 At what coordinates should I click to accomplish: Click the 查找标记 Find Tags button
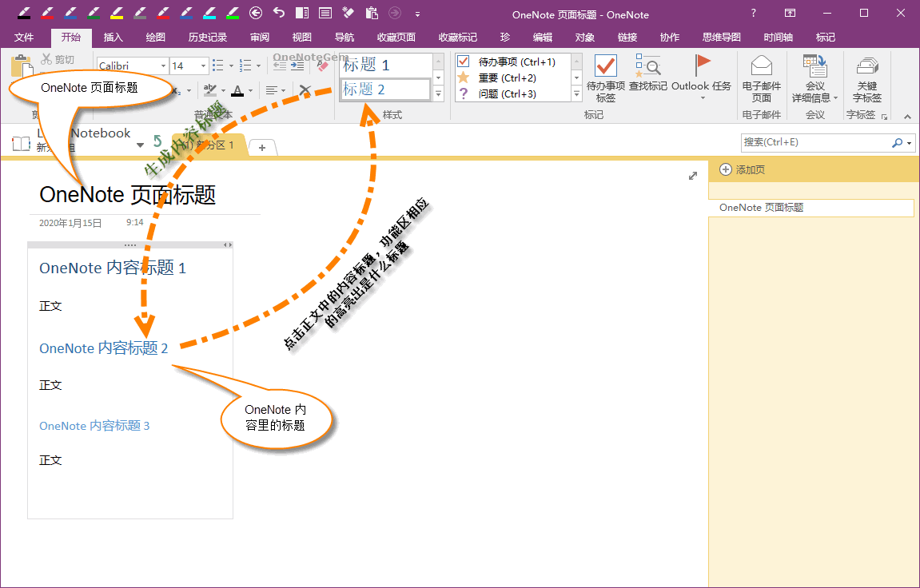(647, 73)
